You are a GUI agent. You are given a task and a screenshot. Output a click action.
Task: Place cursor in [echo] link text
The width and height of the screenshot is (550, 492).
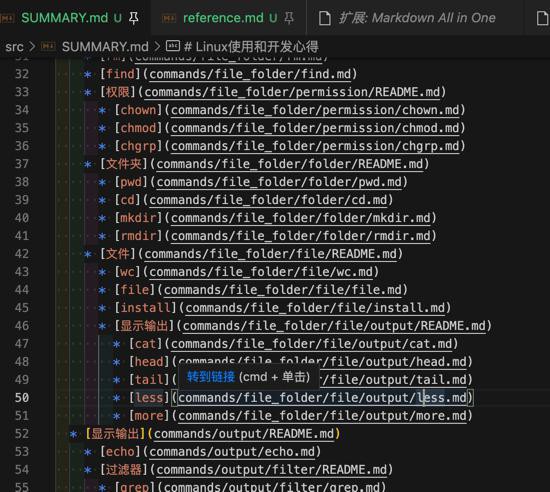[x=120, y=452]
